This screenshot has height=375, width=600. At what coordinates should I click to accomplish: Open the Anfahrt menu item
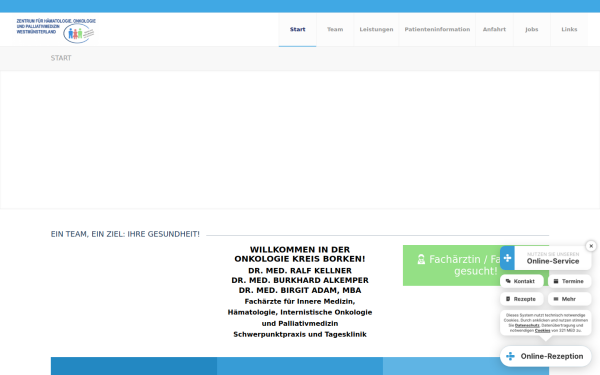point(494,29)
